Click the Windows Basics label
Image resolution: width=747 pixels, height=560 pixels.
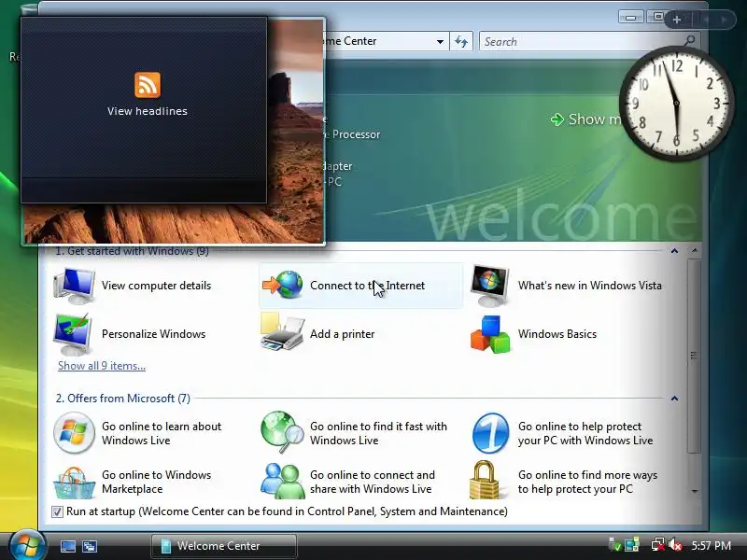click(x=557, y=334)
